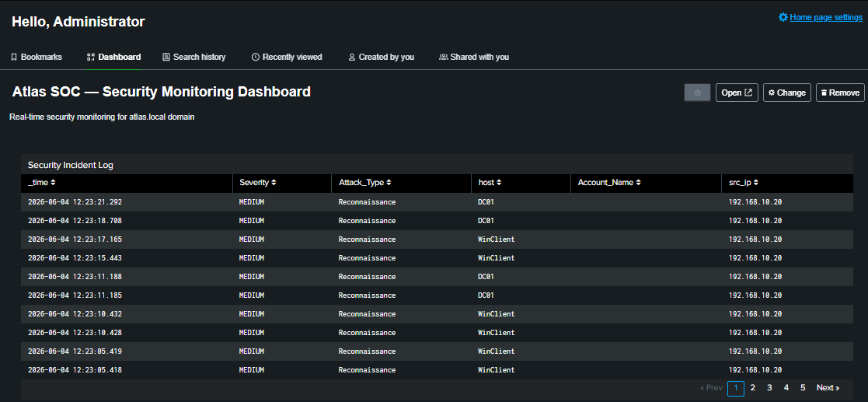Screen dimensions: 868x402
Task: Click the Home page settings gear icon
Action: tap(783, 17)
